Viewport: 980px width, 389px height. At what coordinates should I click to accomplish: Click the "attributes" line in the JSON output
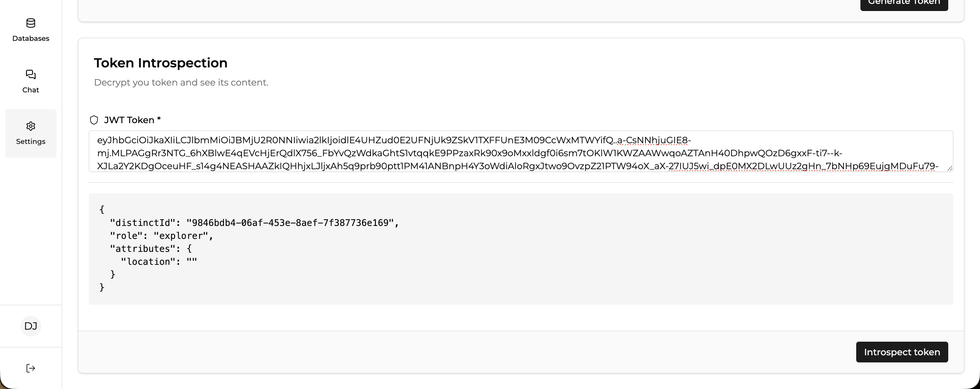(151, 249)
